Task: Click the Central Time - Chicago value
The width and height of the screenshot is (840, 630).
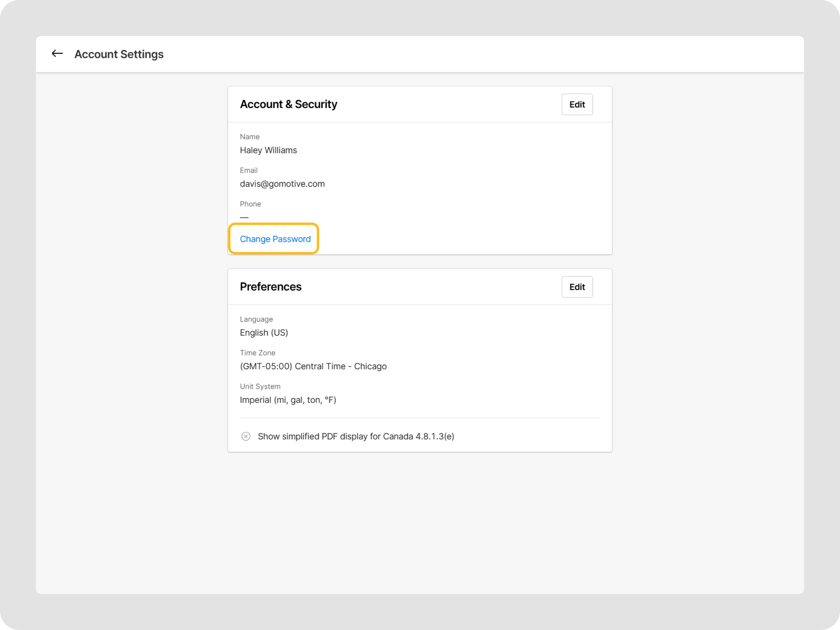Action: (313, 366)
